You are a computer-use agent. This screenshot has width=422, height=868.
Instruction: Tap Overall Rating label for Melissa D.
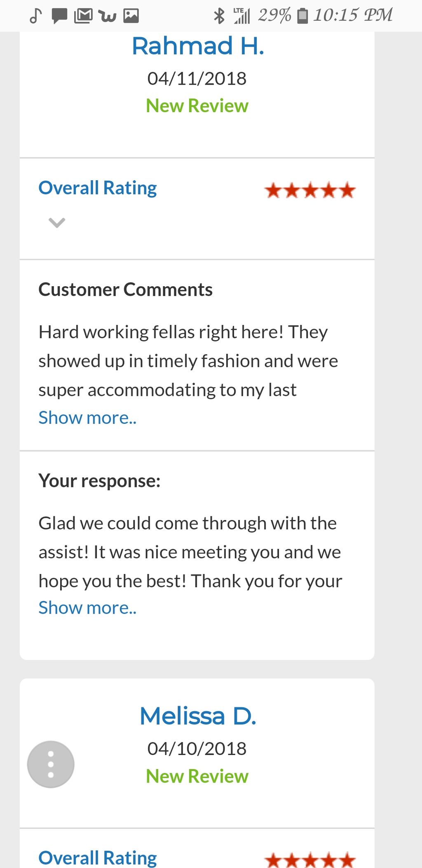[98, 858]
